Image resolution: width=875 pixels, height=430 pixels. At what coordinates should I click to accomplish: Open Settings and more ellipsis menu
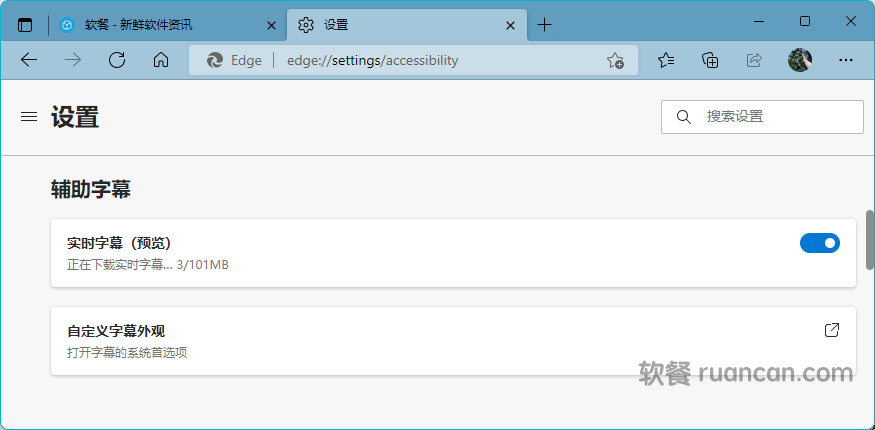coord(845,60)
